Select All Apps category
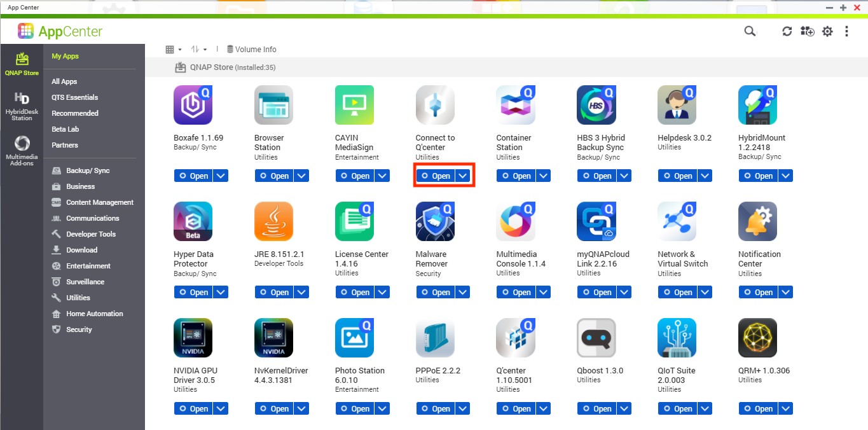Screen dimensions: 868x430 [x=64, y=81]
